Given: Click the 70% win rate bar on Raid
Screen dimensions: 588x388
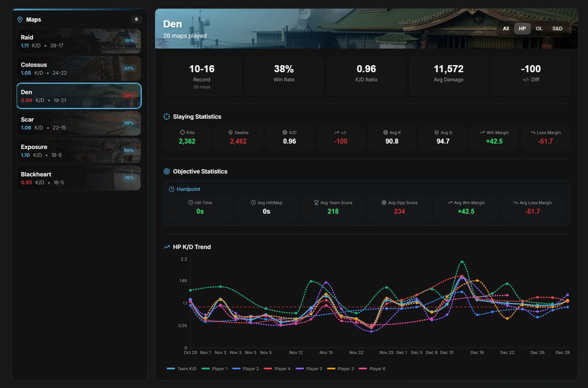Looking at the screenshot, I should (x=128, y=41).
